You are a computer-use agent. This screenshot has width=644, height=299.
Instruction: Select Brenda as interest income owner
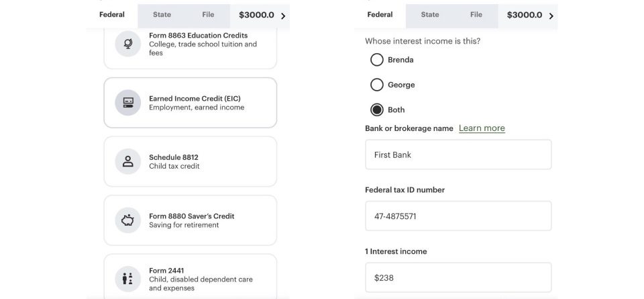coord(377,60)
